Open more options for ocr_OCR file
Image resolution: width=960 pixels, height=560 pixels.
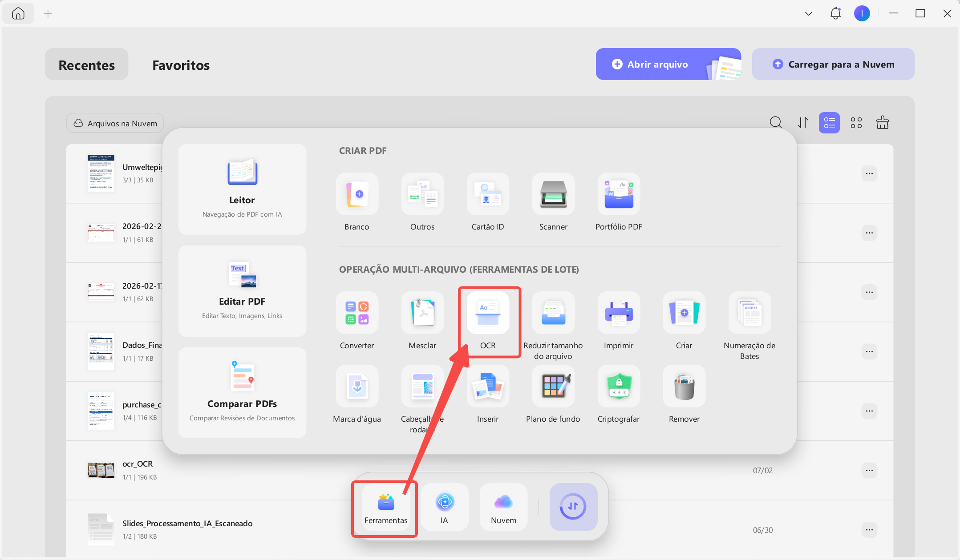(869, 470)
